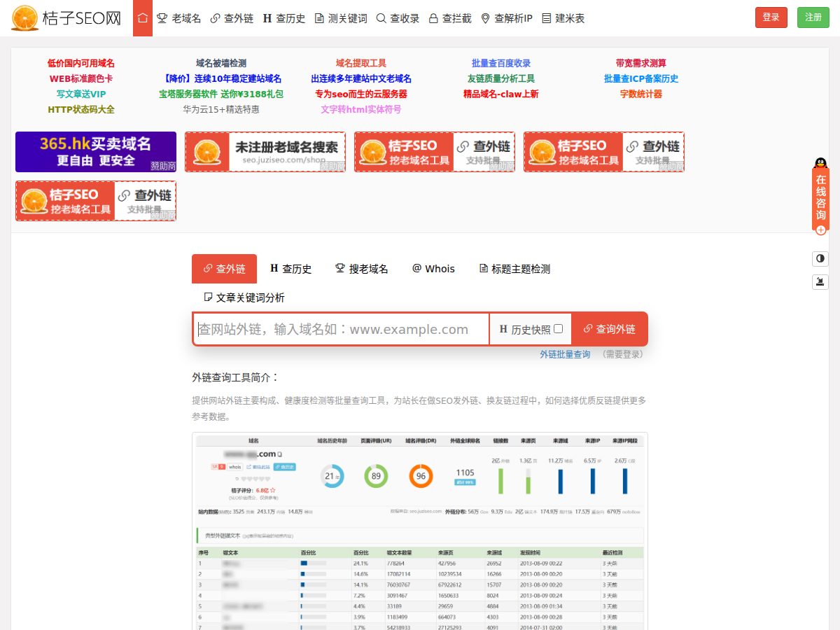840x630 pixels.
Task: Open 精品域名-claw上新 link
Action: 501,94
